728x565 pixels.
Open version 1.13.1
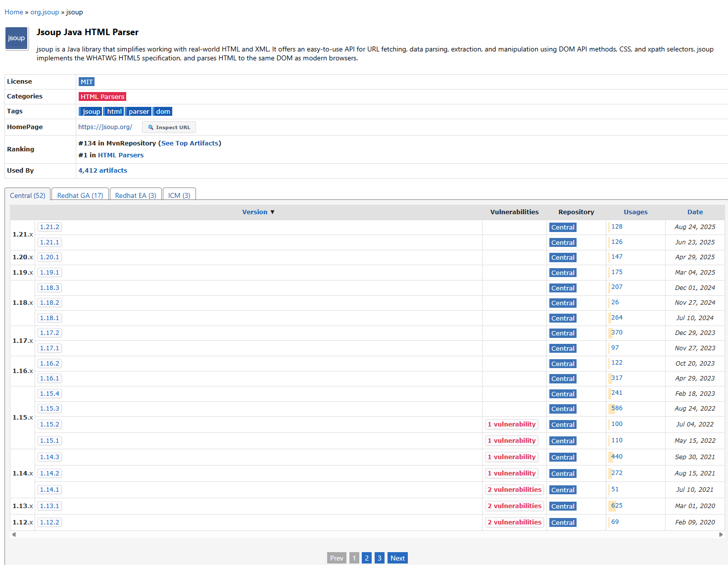(x=49, y=506)
